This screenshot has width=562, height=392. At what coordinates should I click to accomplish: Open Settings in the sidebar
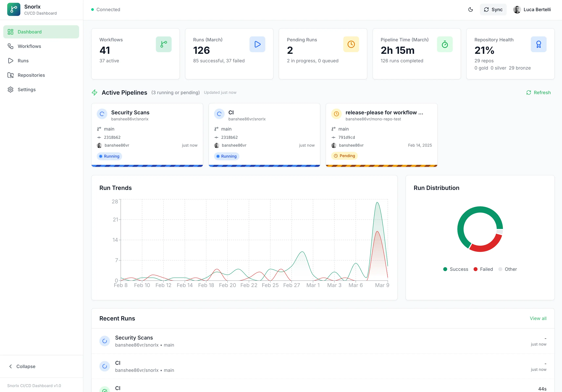pos(41,90)
